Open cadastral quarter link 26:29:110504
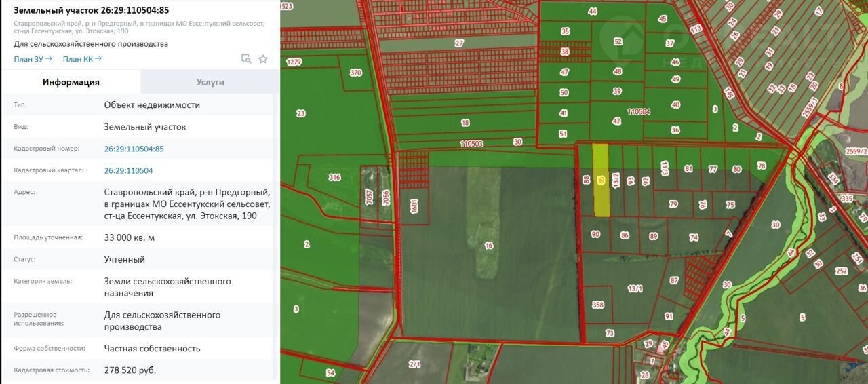The image size is (868, 384). coord(128,170)
